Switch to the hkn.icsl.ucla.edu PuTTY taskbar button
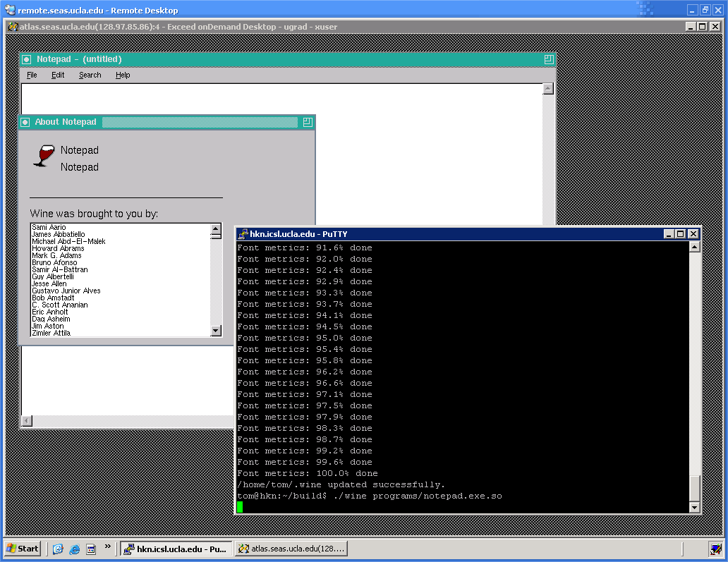The width and height of the screenshot is (728, 562). [176, 549]
